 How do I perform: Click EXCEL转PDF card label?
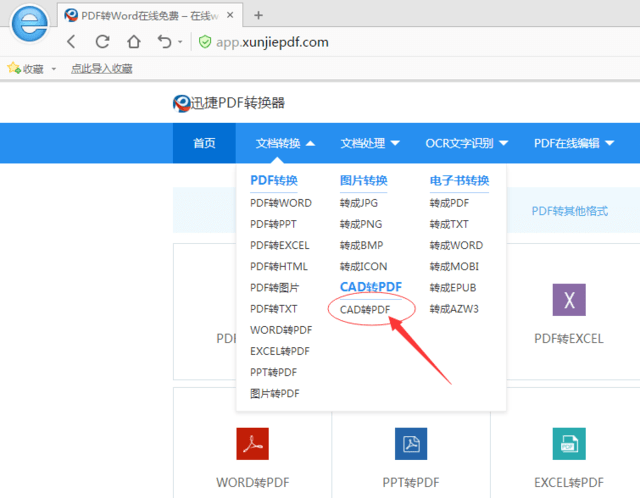(569, 483)
